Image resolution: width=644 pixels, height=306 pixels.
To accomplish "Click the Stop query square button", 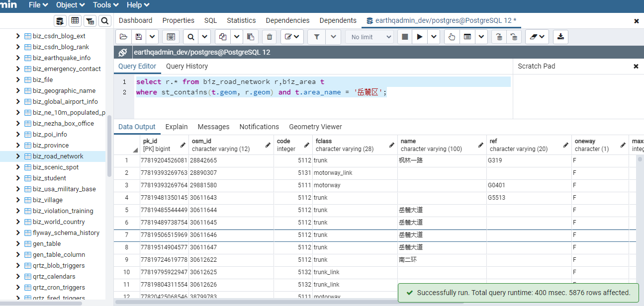I will click(x=405, y=37).
